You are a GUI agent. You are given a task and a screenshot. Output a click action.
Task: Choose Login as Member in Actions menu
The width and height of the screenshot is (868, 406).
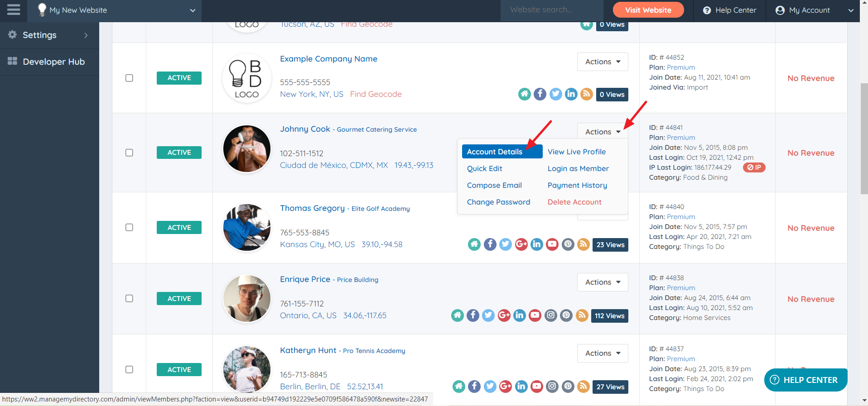click(x=578, y=168)
